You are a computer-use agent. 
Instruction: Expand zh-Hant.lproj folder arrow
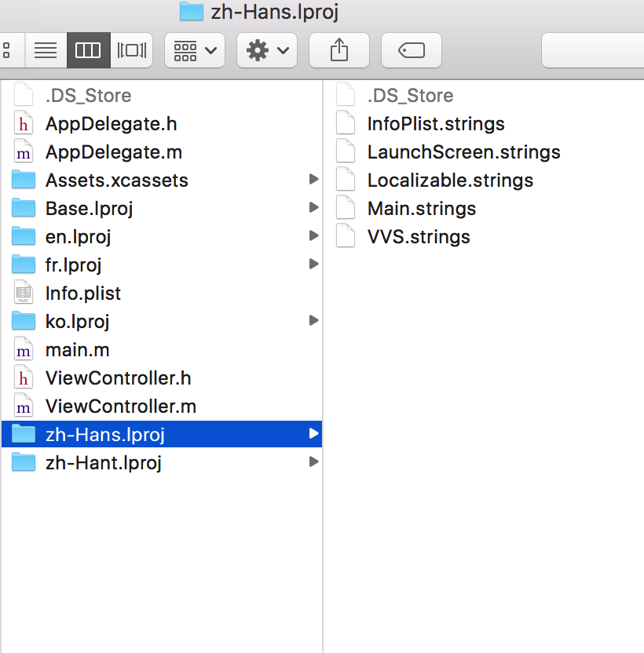pos(313,461)
